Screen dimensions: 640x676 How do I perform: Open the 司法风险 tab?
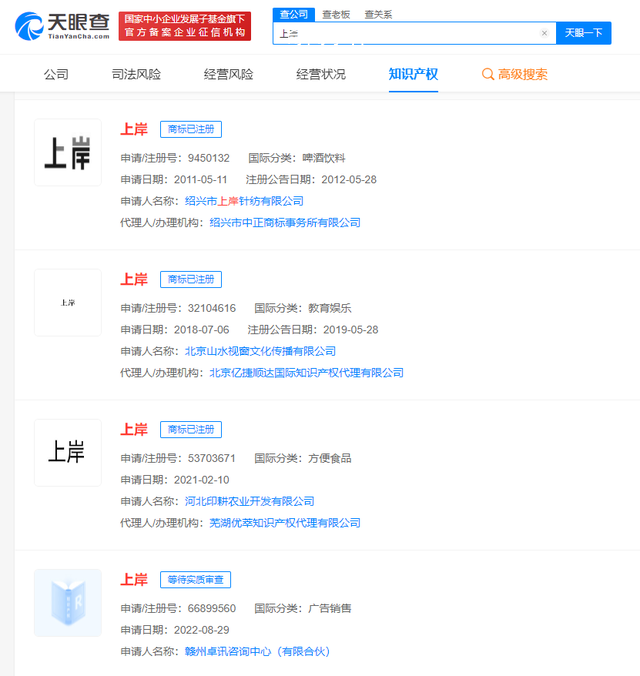(136, 75)
